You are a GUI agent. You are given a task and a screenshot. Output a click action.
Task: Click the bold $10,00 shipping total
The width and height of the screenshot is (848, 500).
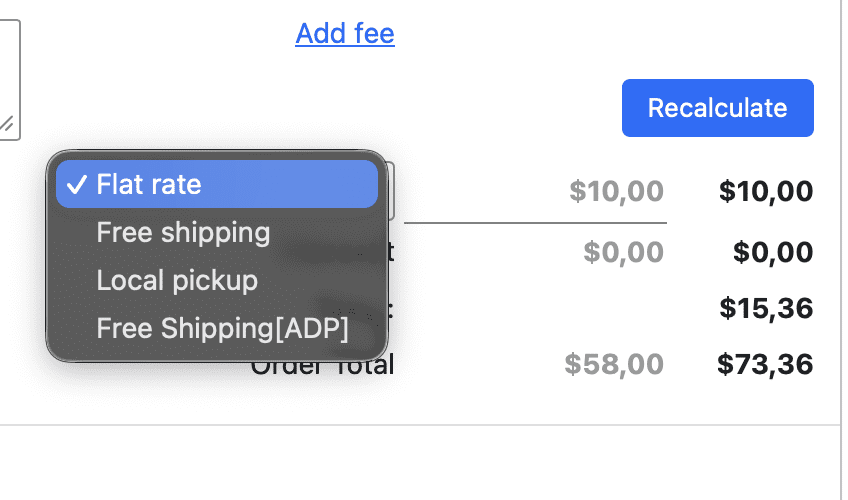tap(765, 190)
